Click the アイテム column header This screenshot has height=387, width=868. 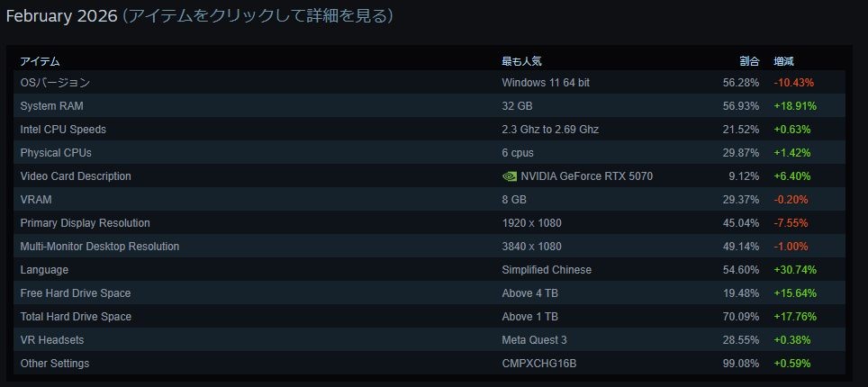click(x=40, y=61)
